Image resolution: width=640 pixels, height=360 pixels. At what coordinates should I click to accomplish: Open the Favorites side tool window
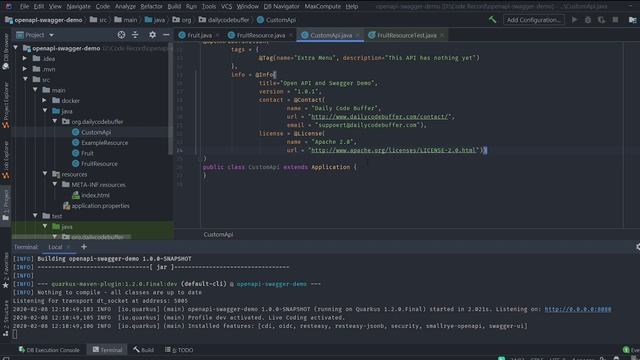(6, 269)
